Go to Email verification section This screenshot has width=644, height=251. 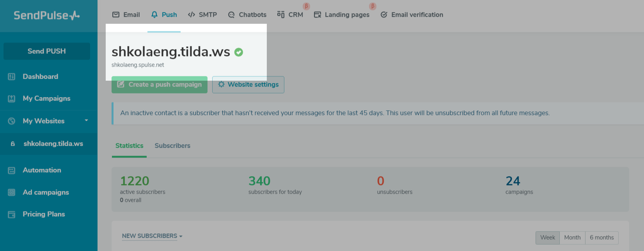point(412,15)
